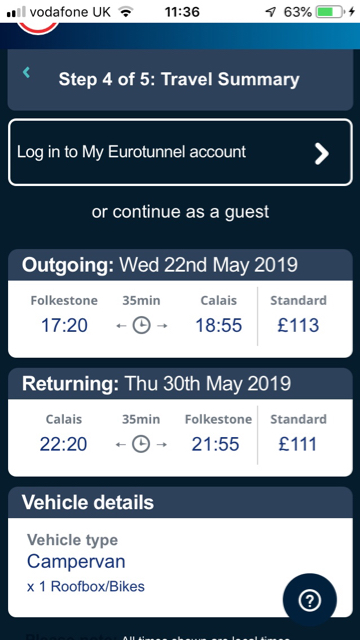Viewport: 360px width, 640px height.
Task: Select the returning Standard £111 fare
Action: click(x=298, y=435)
